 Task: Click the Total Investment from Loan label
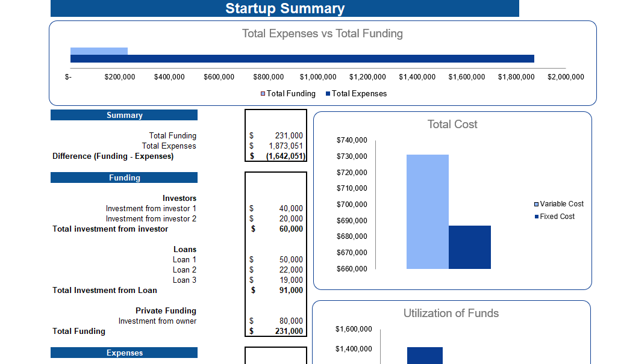pyautogui.click(x=104, y=290)
